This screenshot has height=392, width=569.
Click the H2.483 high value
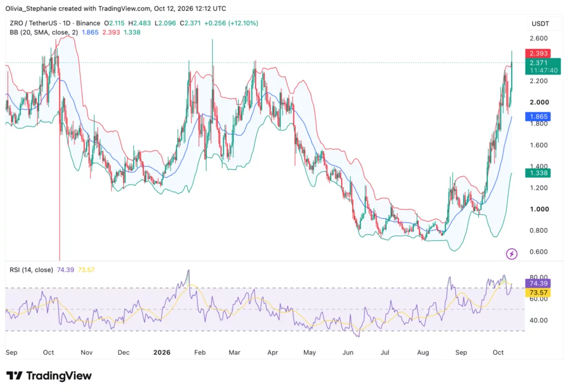coord(139,23)
